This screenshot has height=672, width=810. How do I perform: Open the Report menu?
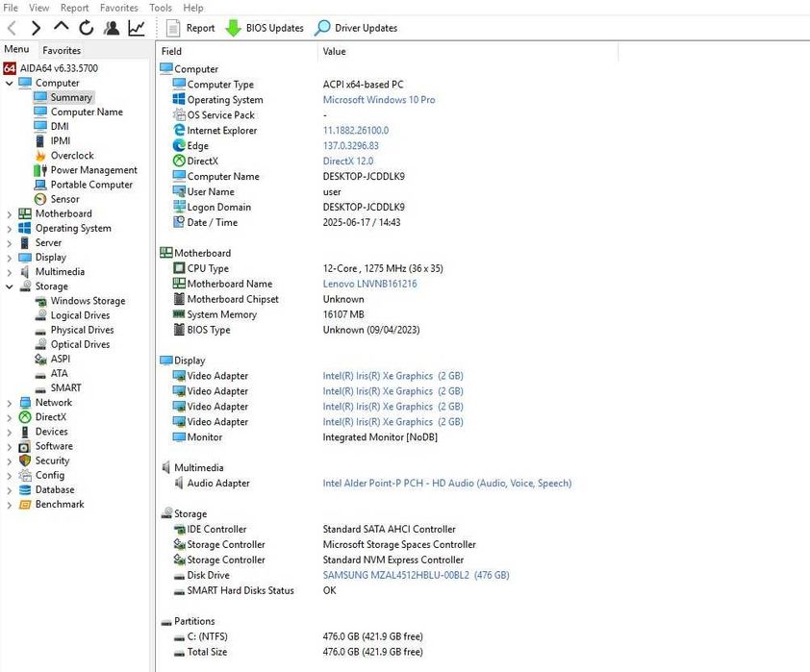click(74, 8)
